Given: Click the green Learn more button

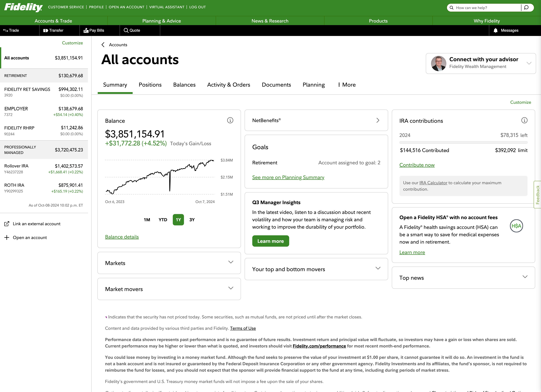Looking at the screenshot, I should click(x=270, y=241).
